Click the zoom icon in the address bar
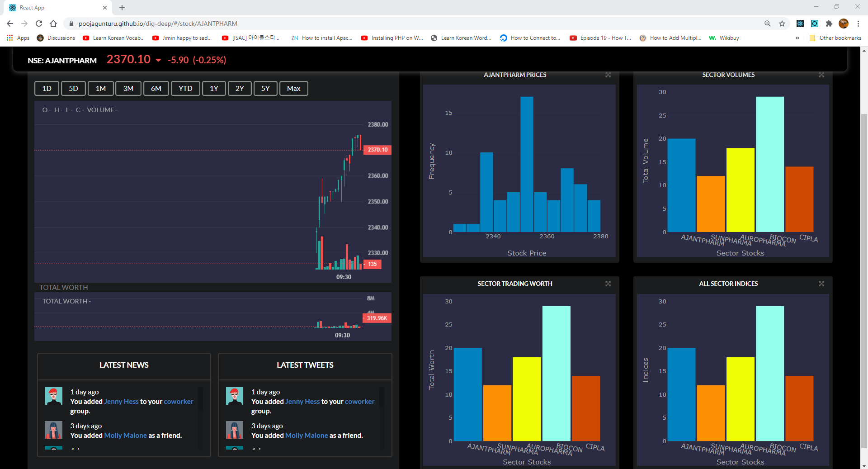The height and width of the screenshot is (469, 868). (767, 24)
